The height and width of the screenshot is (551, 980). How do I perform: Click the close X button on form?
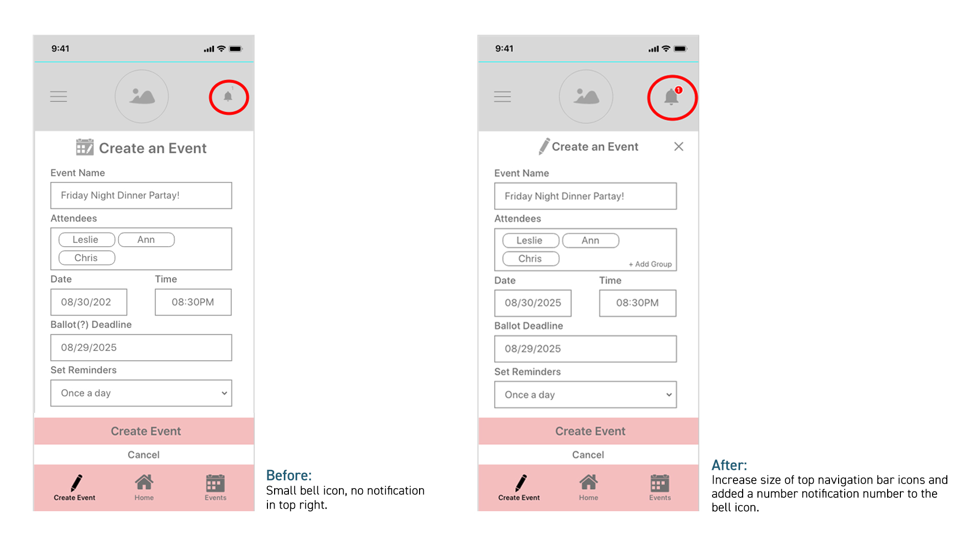tap(678, 146)
